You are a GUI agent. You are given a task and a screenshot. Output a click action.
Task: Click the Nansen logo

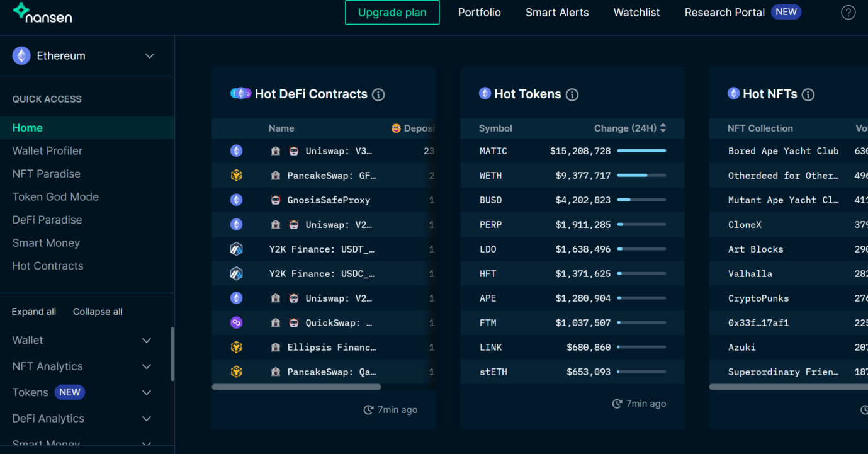(42, 13)
